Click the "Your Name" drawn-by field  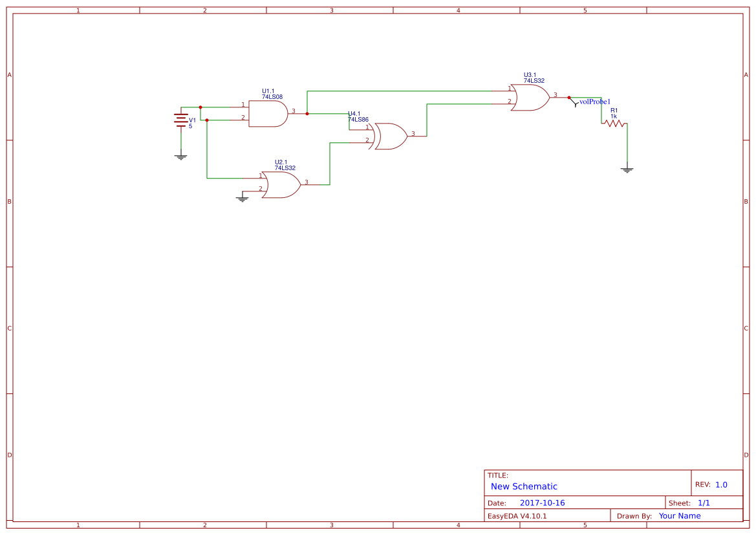(x=679, y=516)
